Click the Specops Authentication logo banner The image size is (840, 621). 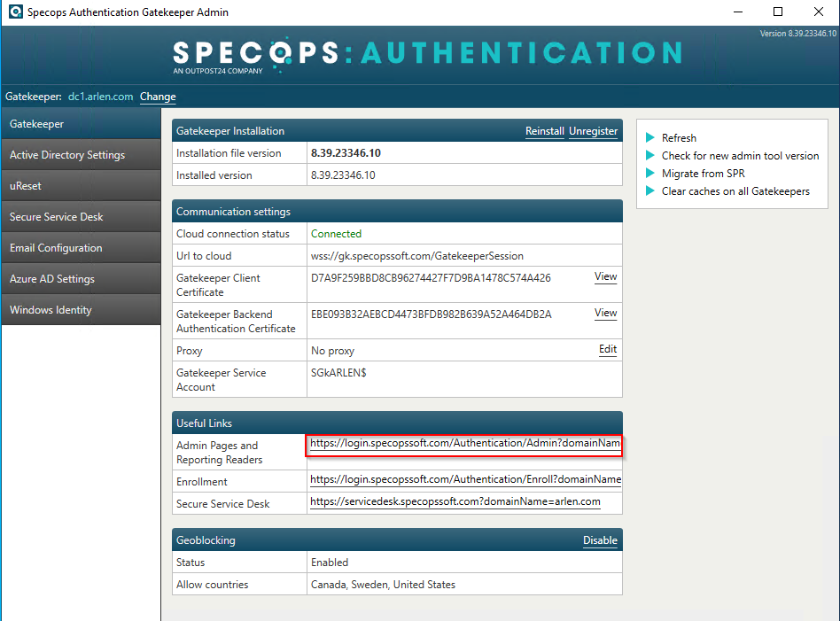coord(427,55)
